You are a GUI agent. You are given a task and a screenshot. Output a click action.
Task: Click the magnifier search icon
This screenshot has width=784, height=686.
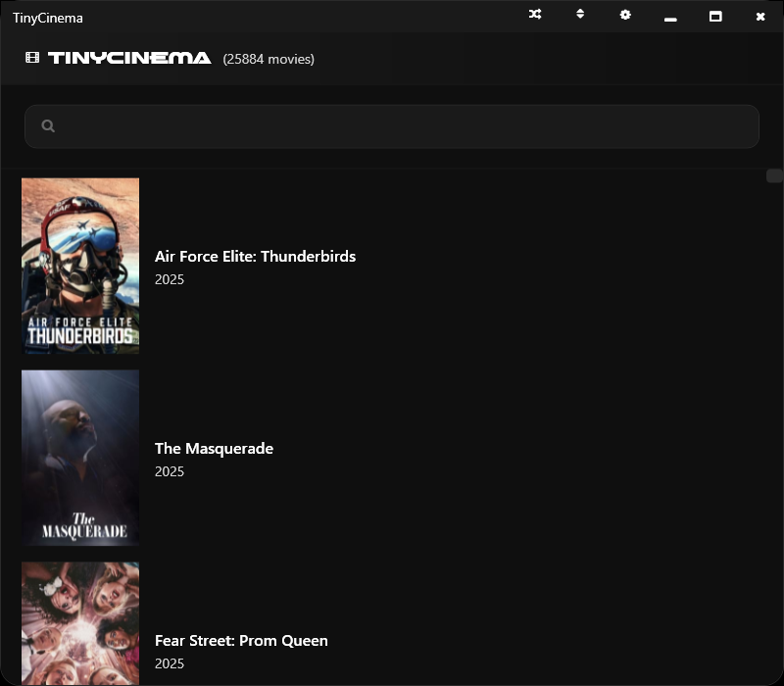pyautogui.click(x=48, y=126)
